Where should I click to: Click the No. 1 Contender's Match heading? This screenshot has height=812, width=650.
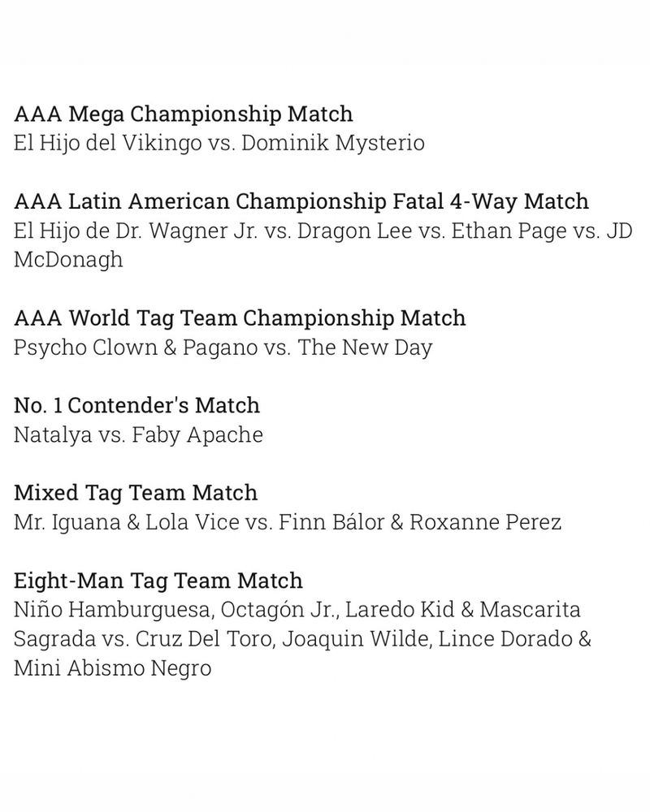click(136, 405)
